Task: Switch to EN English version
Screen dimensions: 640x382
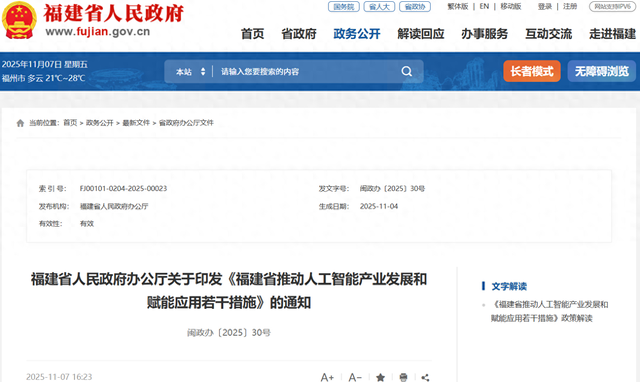Action: point(484,7)
